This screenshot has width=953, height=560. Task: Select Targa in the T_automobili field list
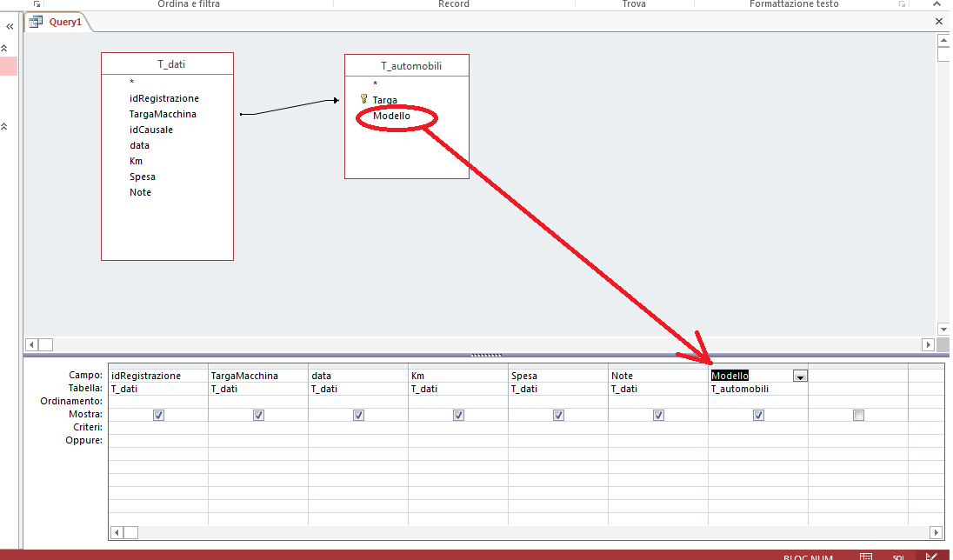(384, 100)
